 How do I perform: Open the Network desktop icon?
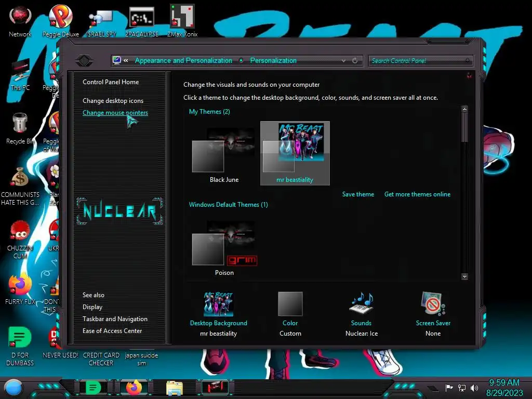[20, 21]
